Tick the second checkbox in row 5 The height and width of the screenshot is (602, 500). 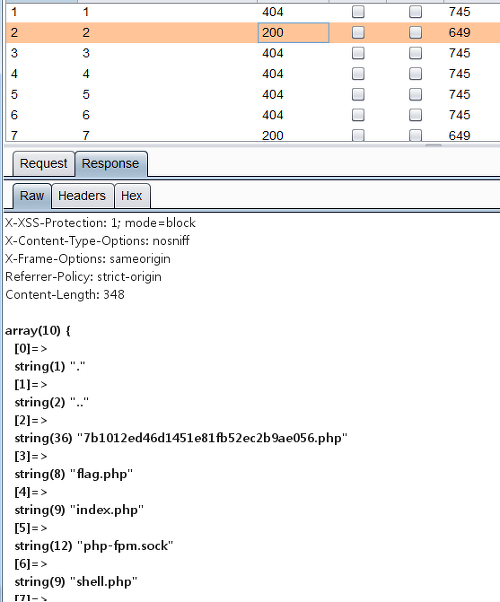coord(416,94)
